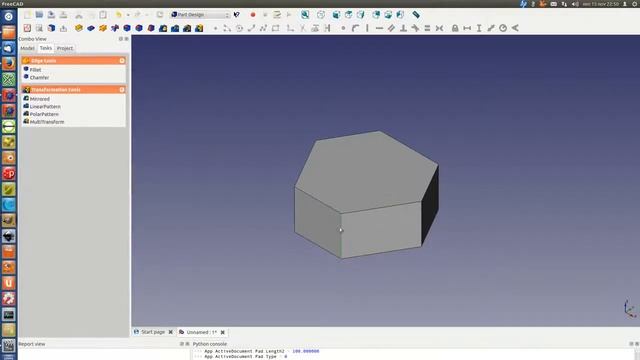Collapse the Edge tools task section

click(122, 60)
